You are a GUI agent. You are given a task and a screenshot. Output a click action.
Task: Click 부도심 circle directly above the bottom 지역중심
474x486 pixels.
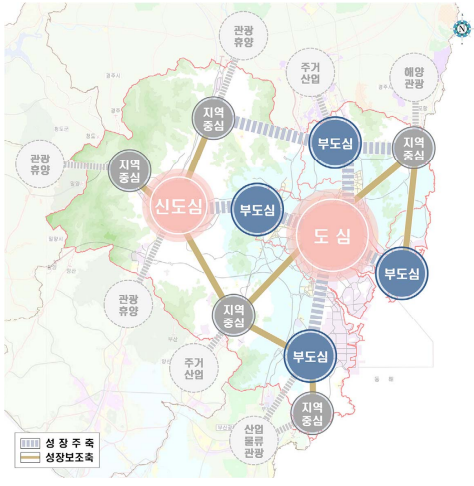(x=310, y=356)
